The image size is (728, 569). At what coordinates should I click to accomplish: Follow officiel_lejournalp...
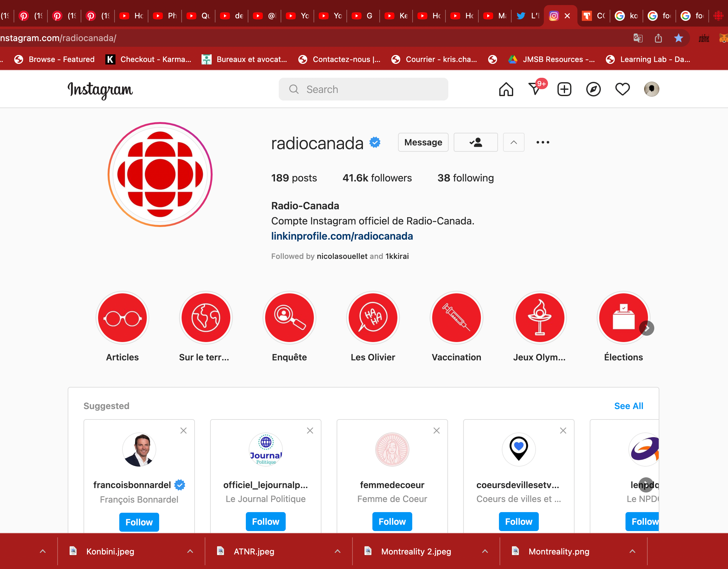pos(266,521)
